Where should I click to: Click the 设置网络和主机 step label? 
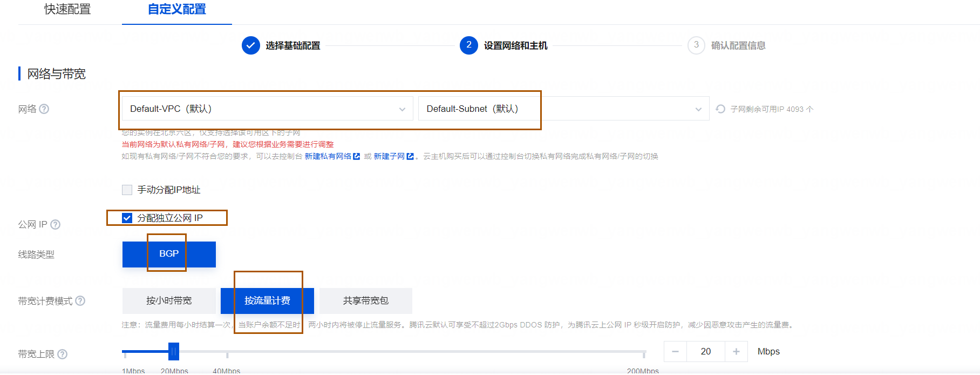click(x=515, y=45)
